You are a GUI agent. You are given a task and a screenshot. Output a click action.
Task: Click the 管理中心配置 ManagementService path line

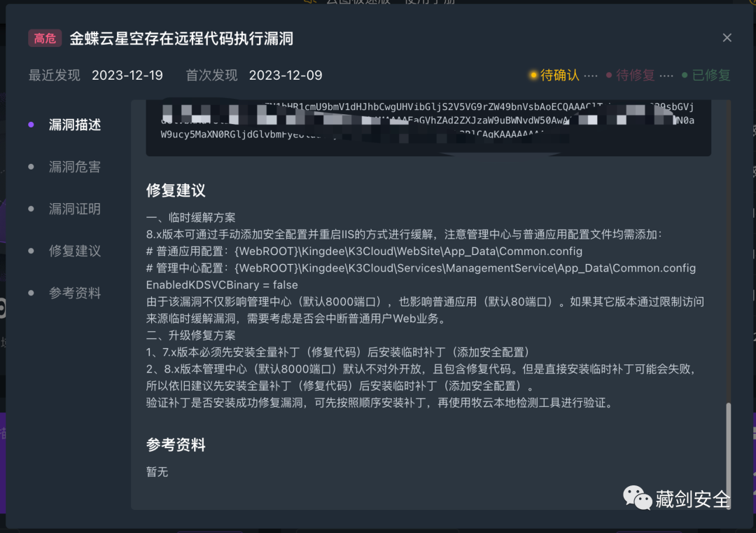tap(421, 268)
